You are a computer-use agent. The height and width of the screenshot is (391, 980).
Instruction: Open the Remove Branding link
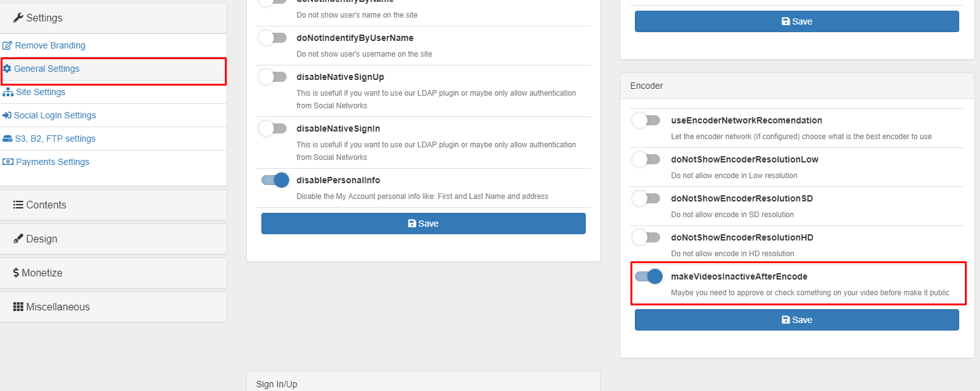[x=49, y=45]
